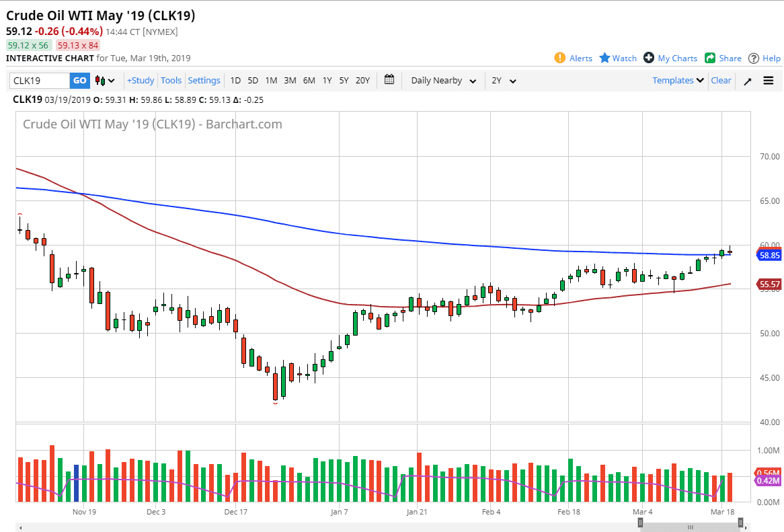Open the hamburger menu icon
This screenshot has width=784, height=532.
point(769,80)
